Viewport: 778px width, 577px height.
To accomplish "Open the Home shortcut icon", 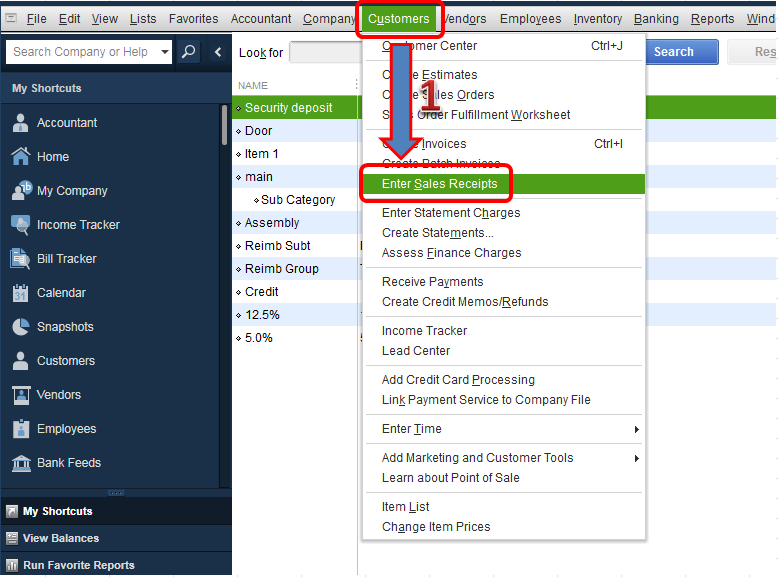I will pyautogui.click(x=20, y=156).
